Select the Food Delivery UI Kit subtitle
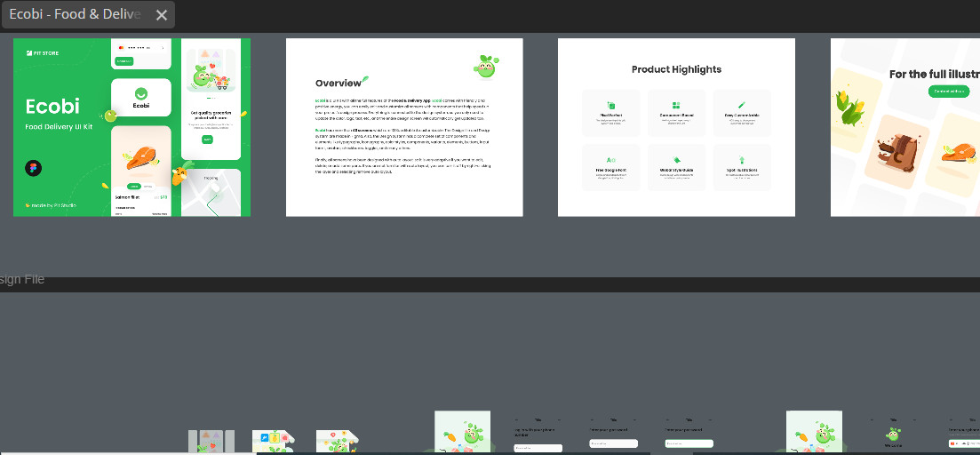Screen dimensions: 980x455 (59, 127)
